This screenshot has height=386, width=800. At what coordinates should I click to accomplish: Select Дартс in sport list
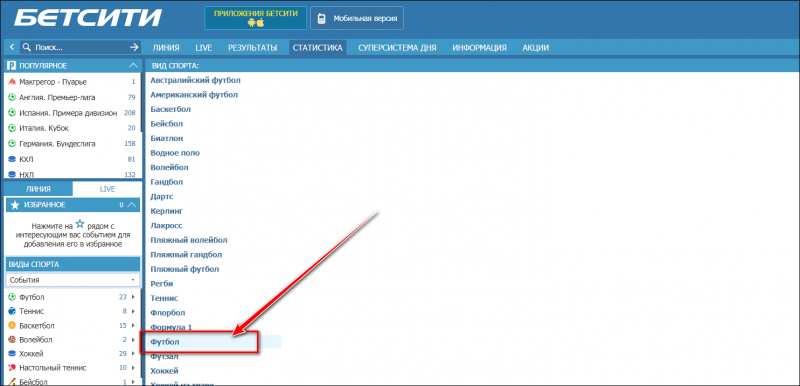[163, 196]
